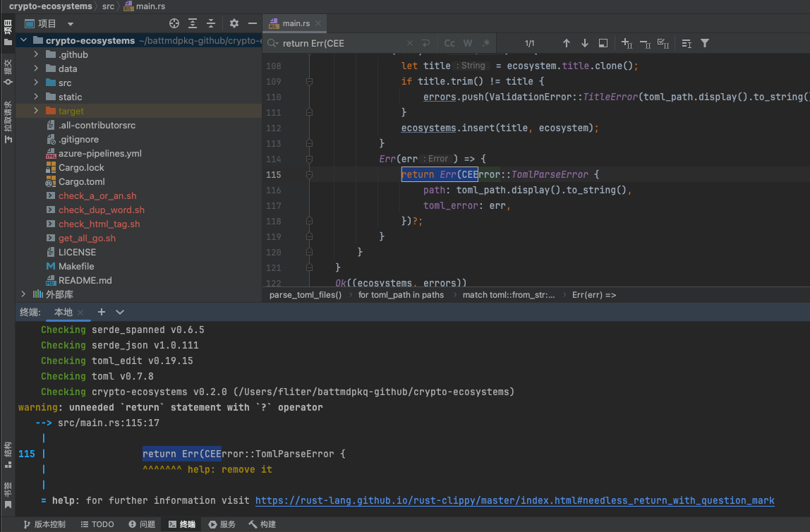Click the locate/select opened file icon
Screen dimensions: 810x532
click(x=174, y=23)
